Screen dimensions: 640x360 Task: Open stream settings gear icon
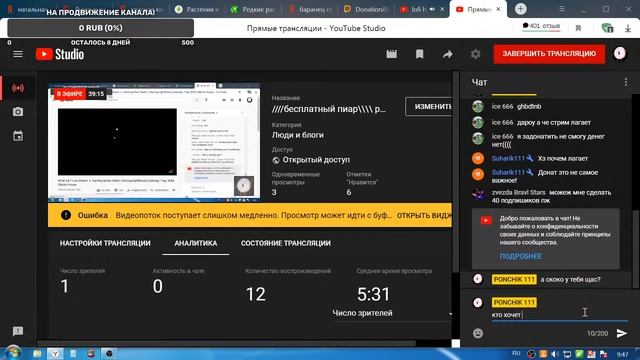(475, 54)
